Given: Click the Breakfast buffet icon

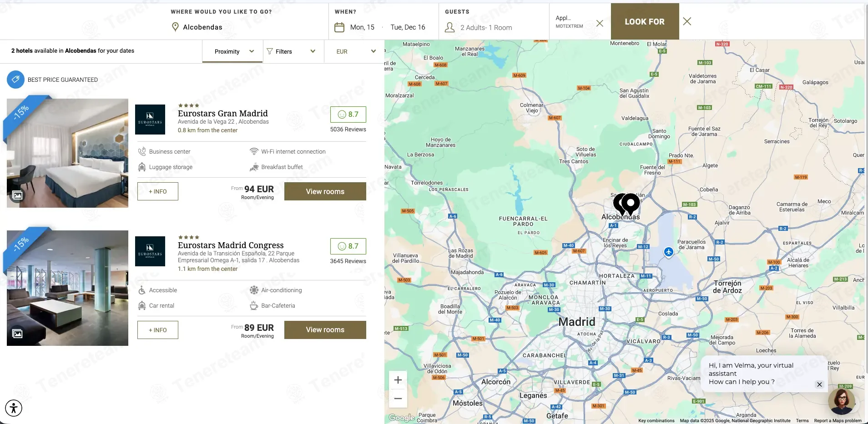Looking at the screenshot, I should pyautogui.click(x=254, y=167).
